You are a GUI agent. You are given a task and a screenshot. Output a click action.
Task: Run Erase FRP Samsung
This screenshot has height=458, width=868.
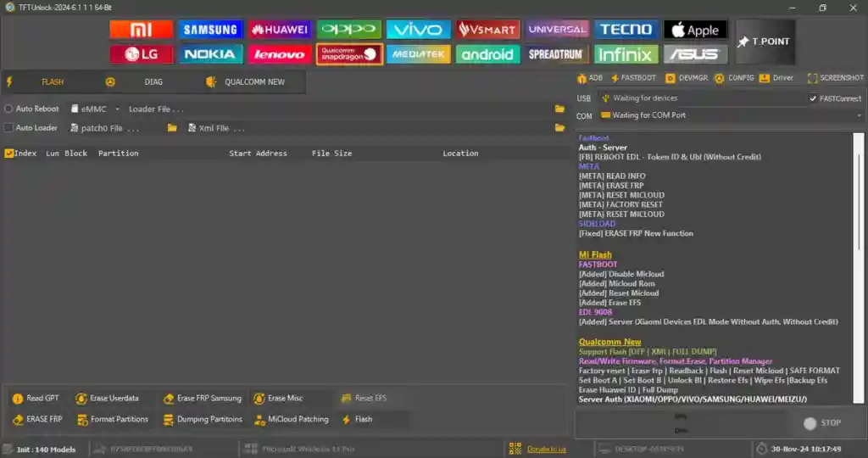click(x=203, y=398)
